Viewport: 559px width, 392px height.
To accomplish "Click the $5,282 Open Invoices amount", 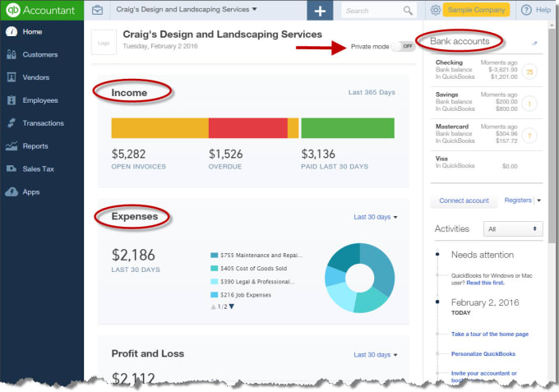I will pos(129,154).
